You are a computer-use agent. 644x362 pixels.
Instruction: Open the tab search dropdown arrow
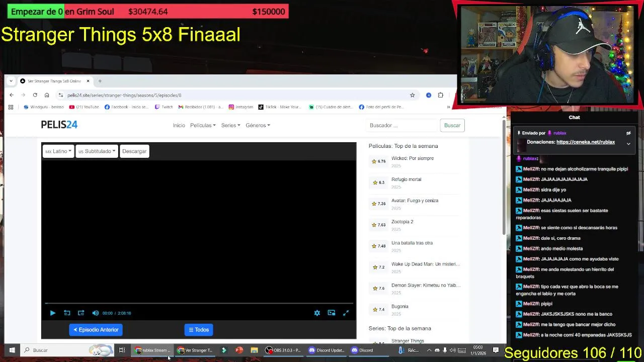click(x=11, y=81)
